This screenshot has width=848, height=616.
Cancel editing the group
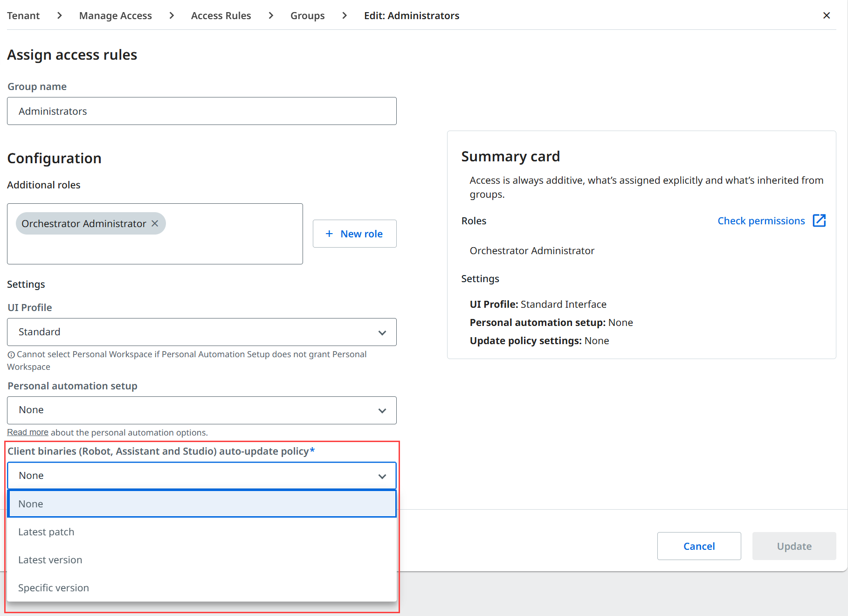point(699,546)
